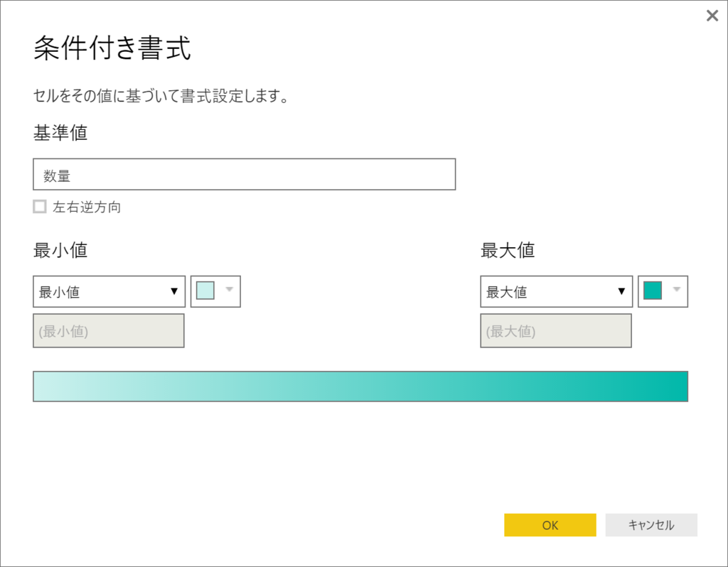Screen dimensions: 728x567
Task: Click the disabled (最大値) value field
Action: [556, 331]
